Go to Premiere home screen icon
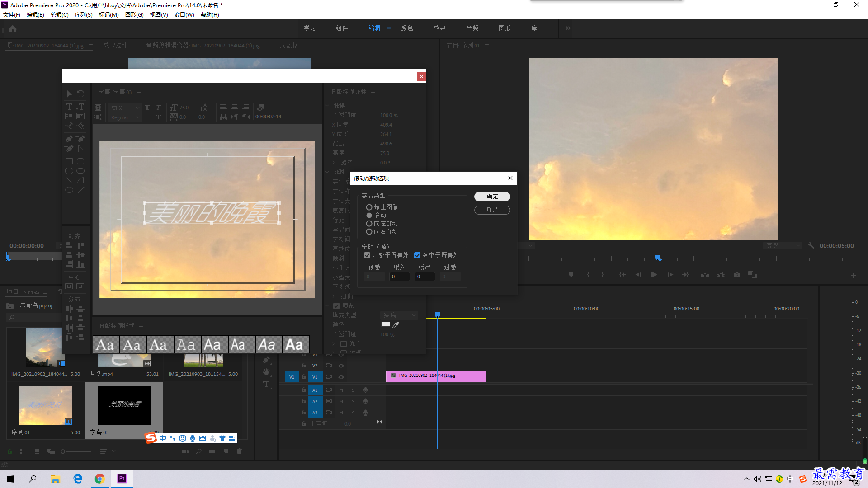Viewport: 868px width, 488px height. tap(13, 28)
